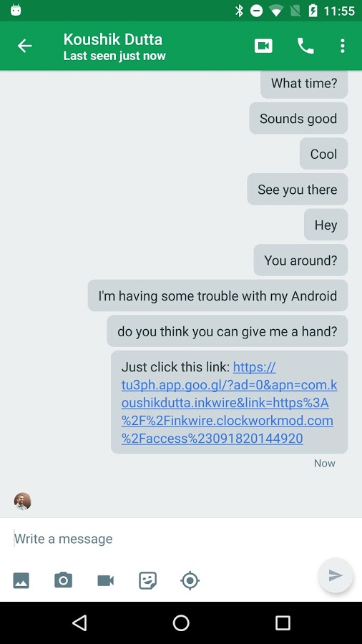Image resolution: width=362 pixels, height=644 pixels.
Task: Tap the send message arrow button
Action: point(336,575)
